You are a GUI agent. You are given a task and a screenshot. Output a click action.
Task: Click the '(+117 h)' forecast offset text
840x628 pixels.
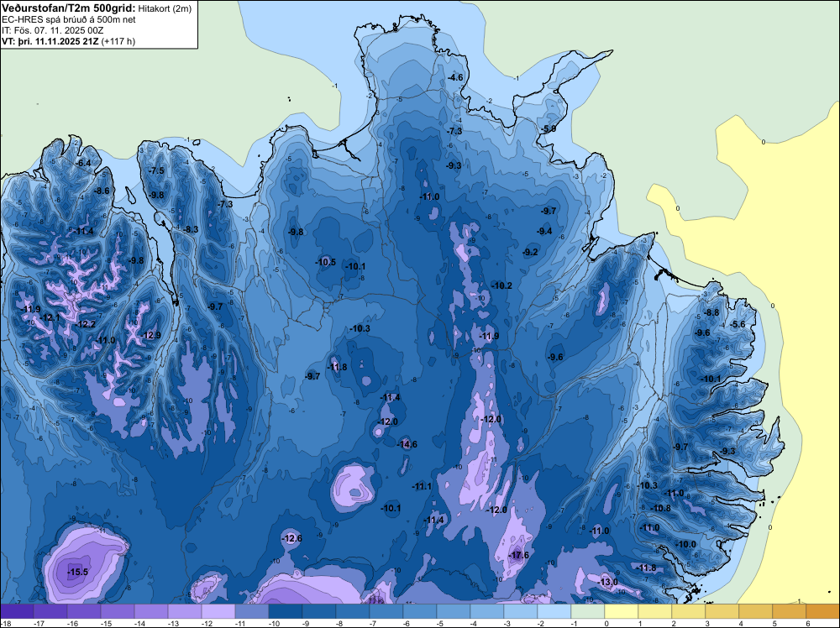(x=118, y=41)
